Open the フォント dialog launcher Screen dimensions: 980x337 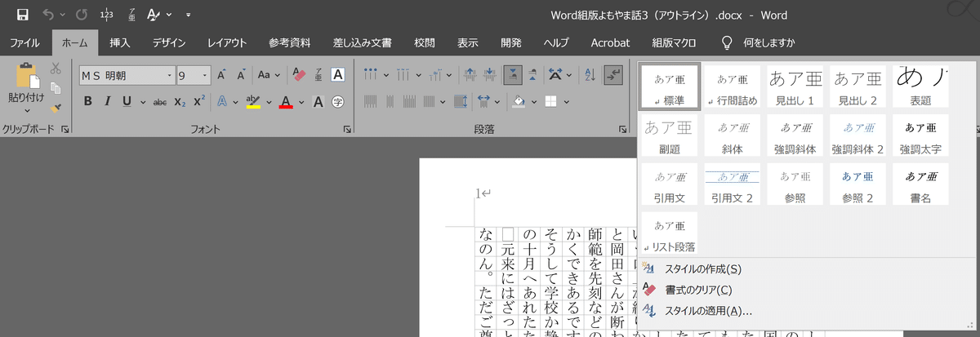pos(347,129)
